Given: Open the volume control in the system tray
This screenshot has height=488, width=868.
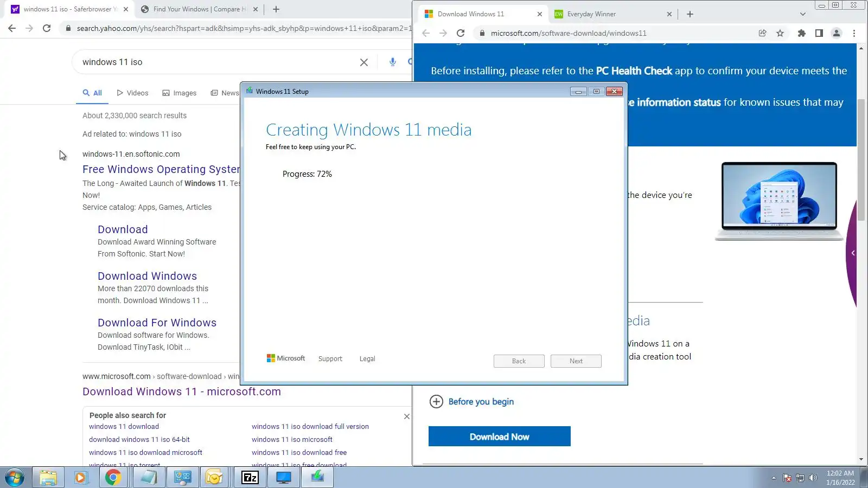Looking at the screenshot, I should point(813,478).
